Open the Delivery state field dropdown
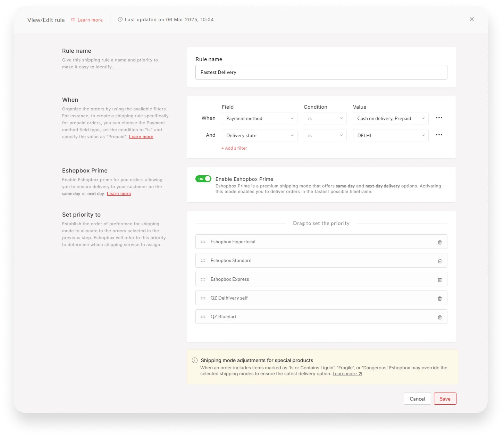Screen dimensions: 504x437 pyautogui.click(x=259, y=135)
